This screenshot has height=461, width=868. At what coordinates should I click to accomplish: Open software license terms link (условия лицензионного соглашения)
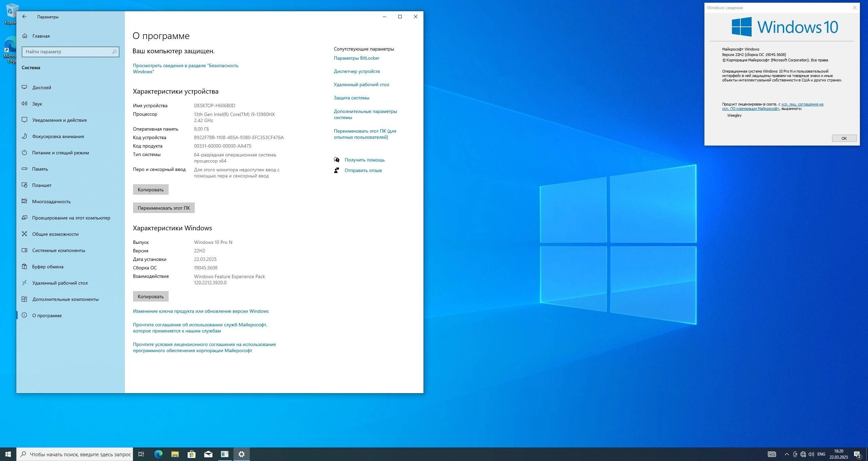[204, 347]
